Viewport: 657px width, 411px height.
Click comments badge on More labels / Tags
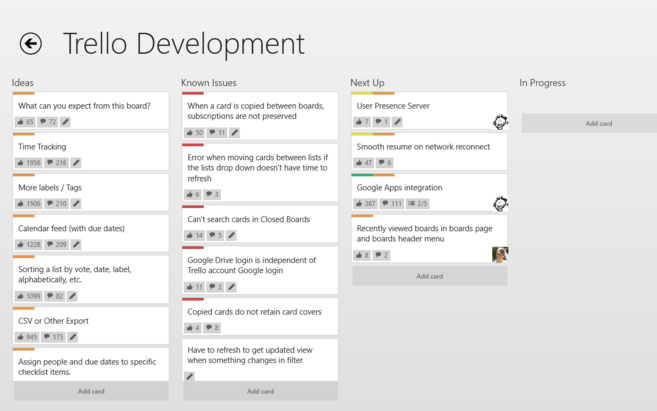[57, 204]
